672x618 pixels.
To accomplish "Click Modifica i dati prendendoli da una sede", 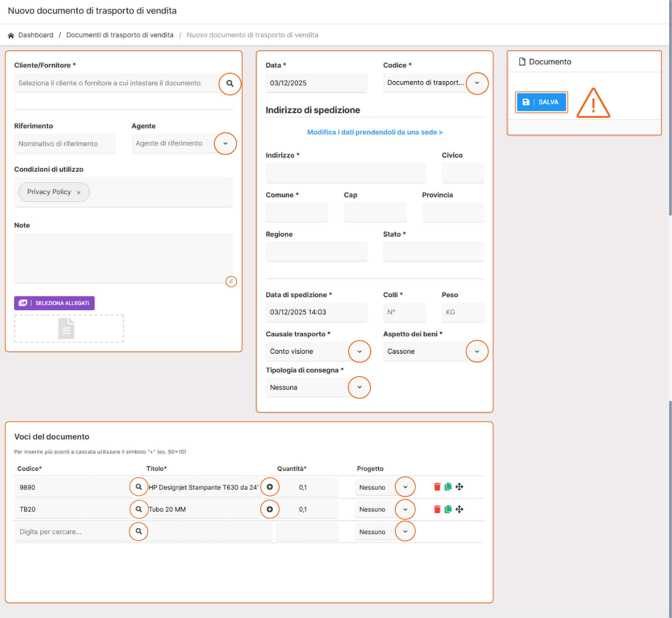I will coord(375,132).
